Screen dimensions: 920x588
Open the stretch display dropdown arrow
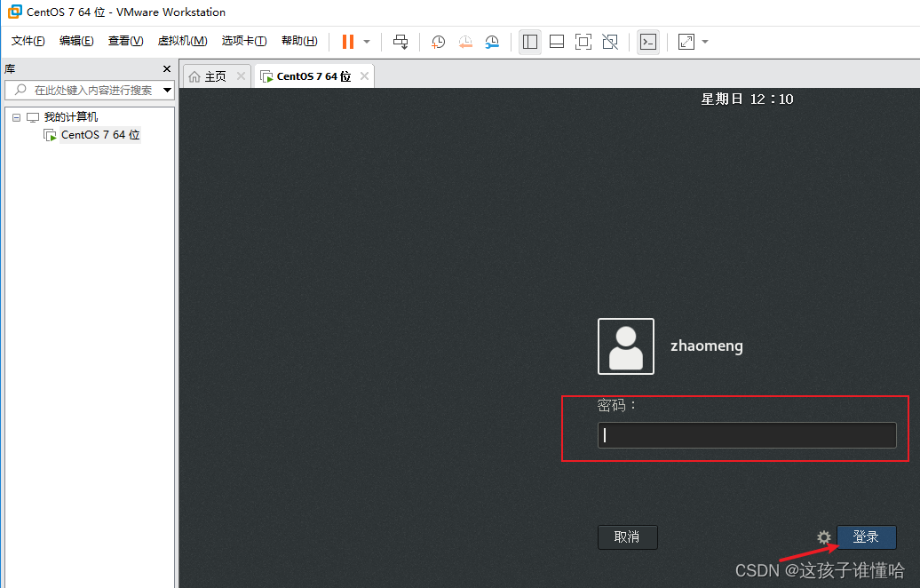point(705,42)
